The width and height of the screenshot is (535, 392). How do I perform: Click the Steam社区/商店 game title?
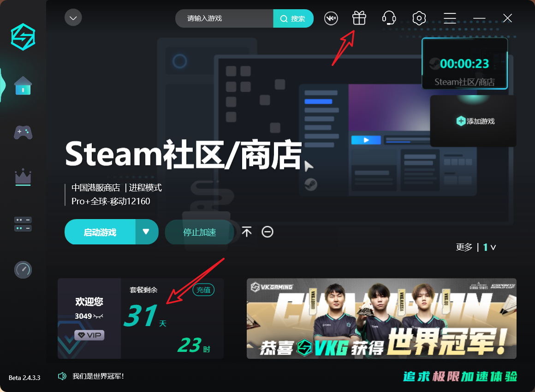[x=184, y=154]
